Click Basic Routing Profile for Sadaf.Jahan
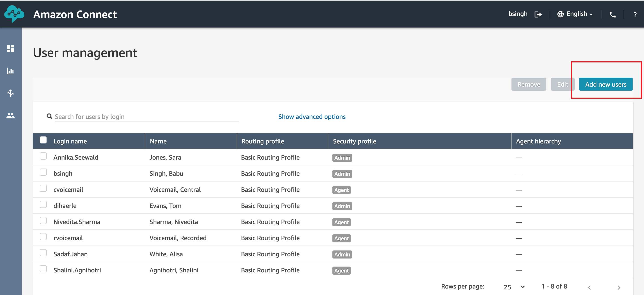Screen dimensions: 644x295 [270, 254]
